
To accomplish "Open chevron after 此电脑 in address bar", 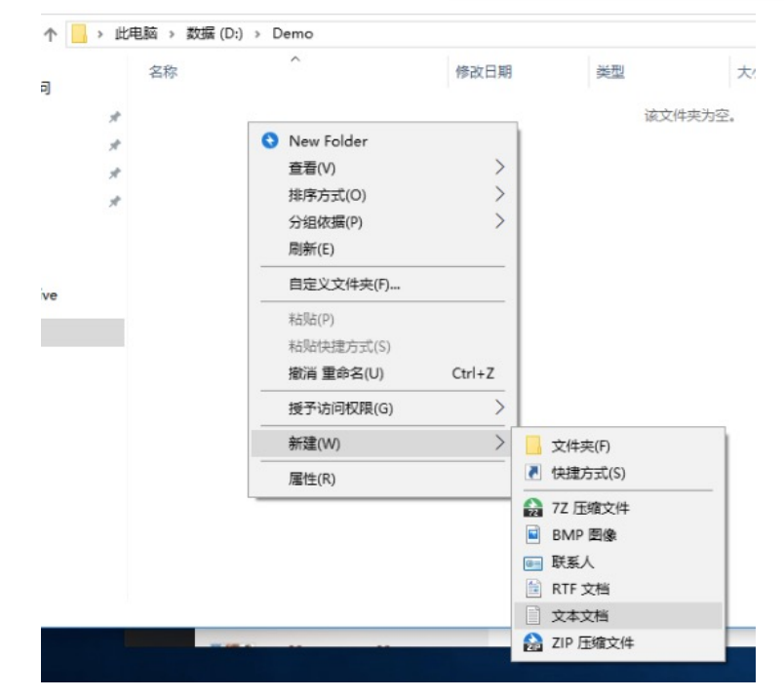I will [172, 34].
